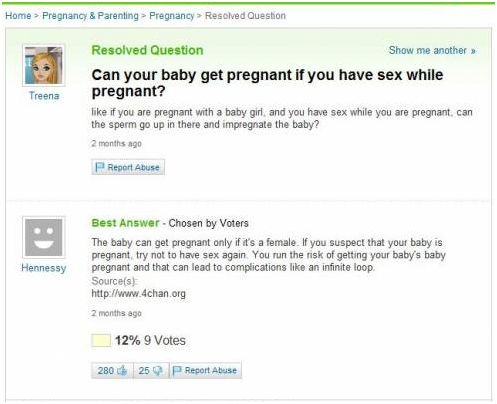497x404 pixels.
Task: Click the yellow vote percentage bar
Action: (101, 341)
